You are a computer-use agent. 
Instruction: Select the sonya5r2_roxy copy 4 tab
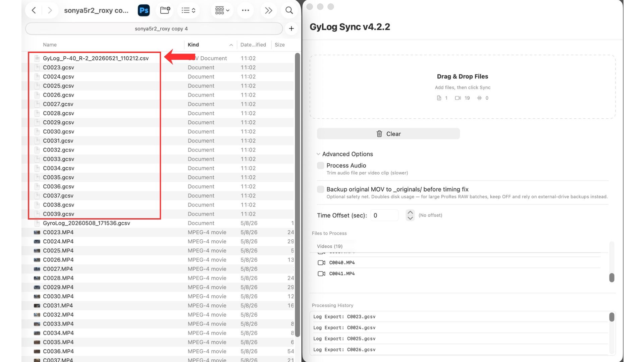154,28
